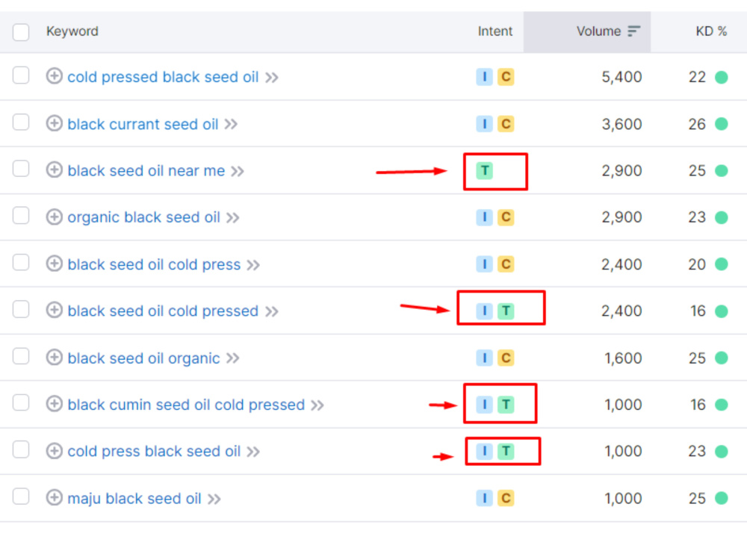Tick the select-all checkbox in the header

(21, 32)
